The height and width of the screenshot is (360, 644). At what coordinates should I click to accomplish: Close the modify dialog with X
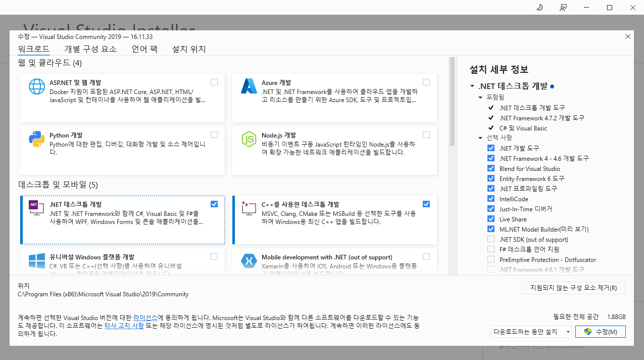[628, 36]
